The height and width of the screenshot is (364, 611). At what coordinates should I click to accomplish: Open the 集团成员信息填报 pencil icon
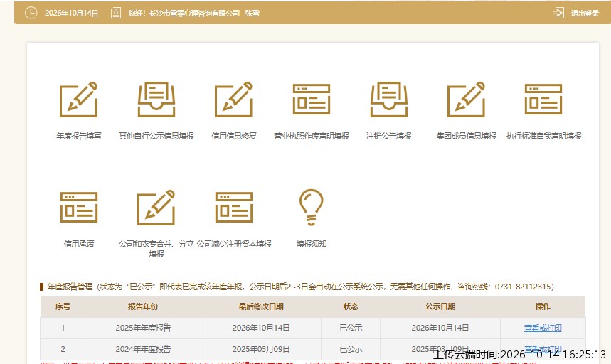pos(466,100)
